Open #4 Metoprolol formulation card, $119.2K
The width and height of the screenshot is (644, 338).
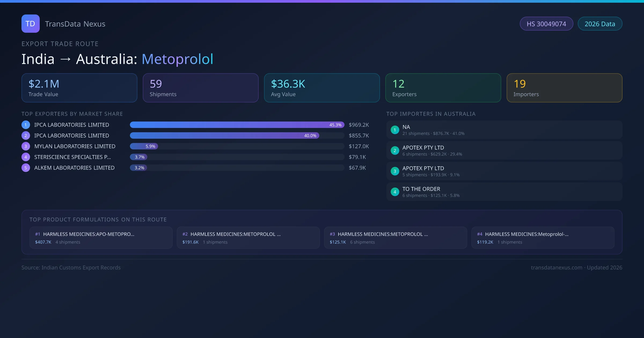(543, 238)
